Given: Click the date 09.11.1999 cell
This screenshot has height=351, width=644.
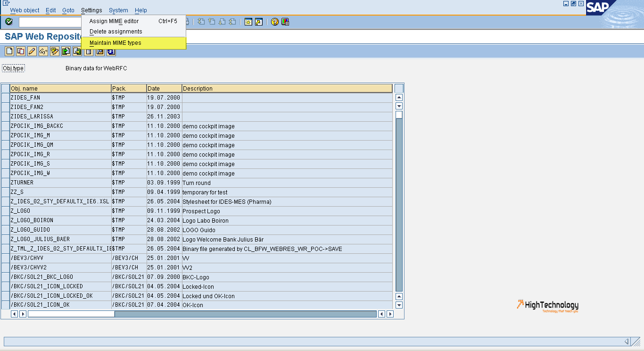Looking at the screenshot, I should pos(164,211).
